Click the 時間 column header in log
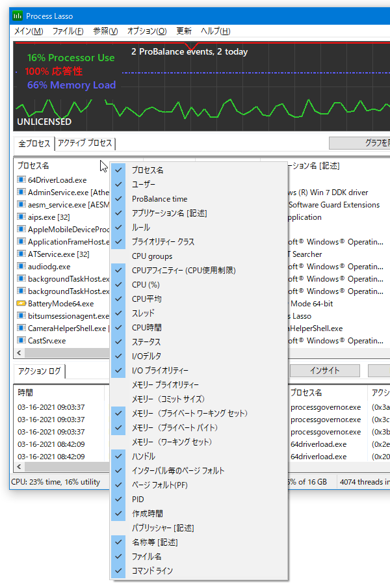 [x=25, y=393]
